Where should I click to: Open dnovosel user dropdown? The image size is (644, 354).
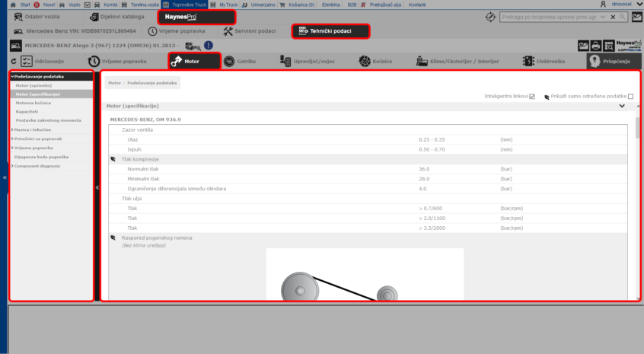[x=640, y=4]
